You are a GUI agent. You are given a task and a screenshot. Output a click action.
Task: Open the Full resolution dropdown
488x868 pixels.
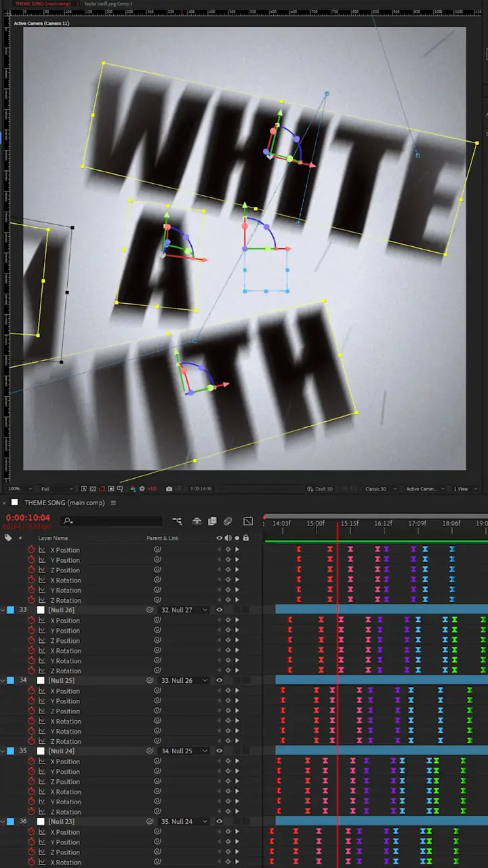tap(57, 489)
